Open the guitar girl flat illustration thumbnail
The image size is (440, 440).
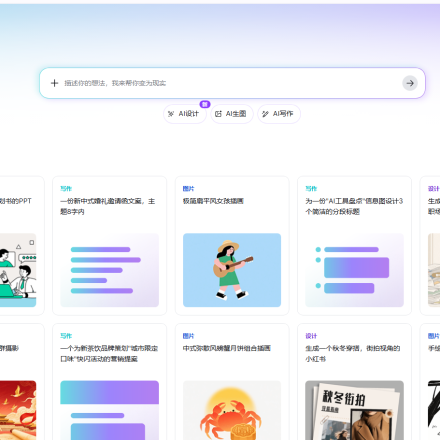coord(232,270)
